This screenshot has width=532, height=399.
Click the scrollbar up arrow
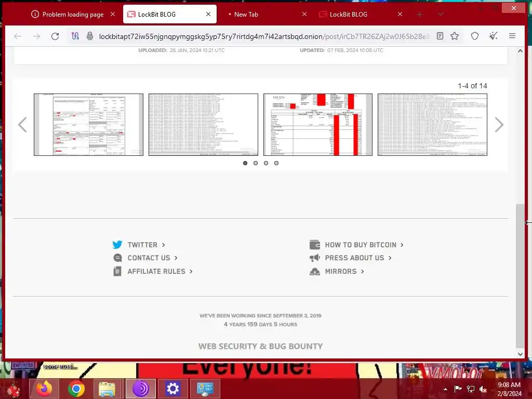[520, 51]
